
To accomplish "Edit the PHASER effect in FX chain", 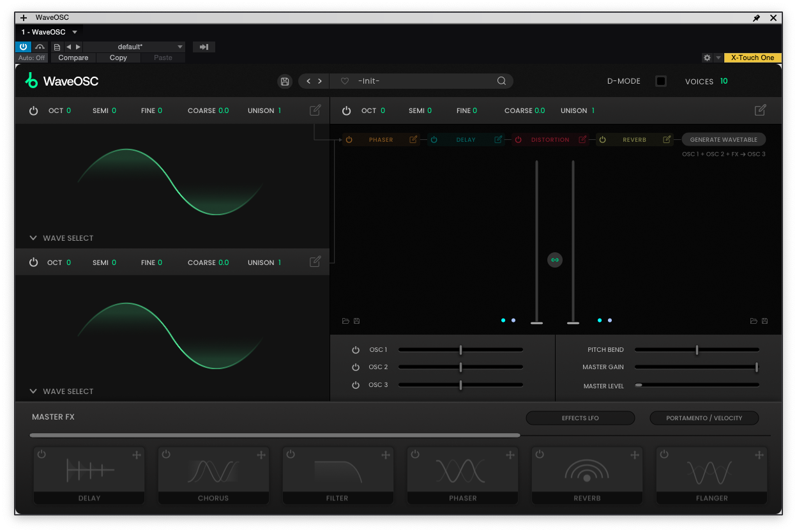I will click(x=413, y=139).
